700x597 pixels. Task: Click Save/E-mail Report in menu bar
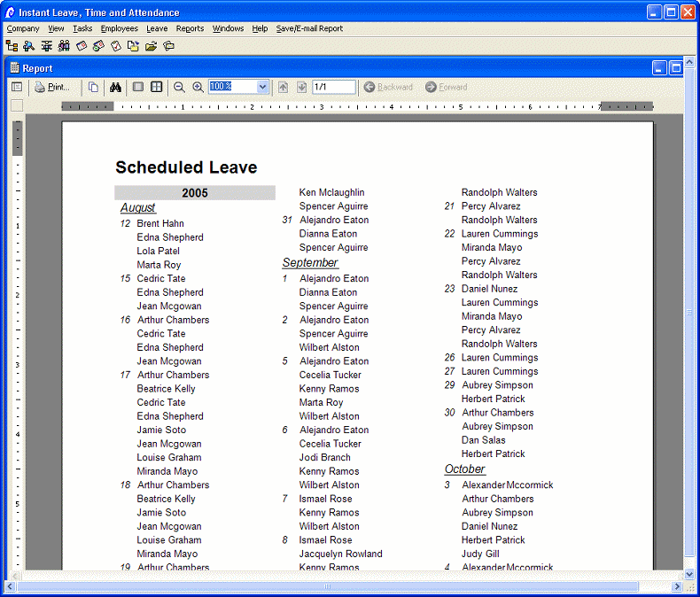tap(309, 28)
